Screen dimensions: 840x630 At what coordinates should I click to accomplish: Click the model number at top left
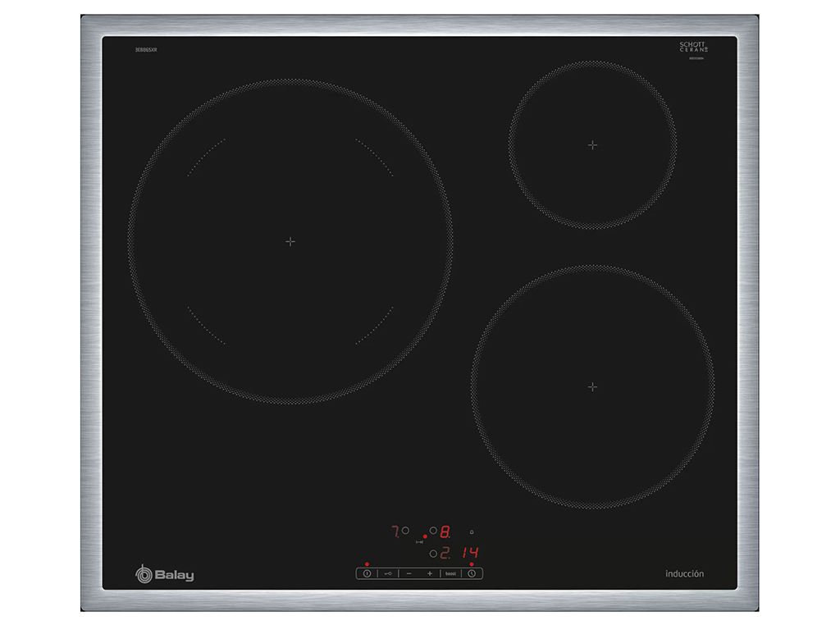click(146, 50)
